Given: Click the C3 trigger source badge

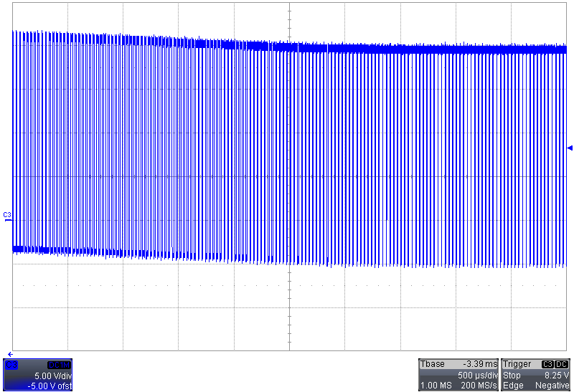Looking at the screenshot, I should coord(547,364).
